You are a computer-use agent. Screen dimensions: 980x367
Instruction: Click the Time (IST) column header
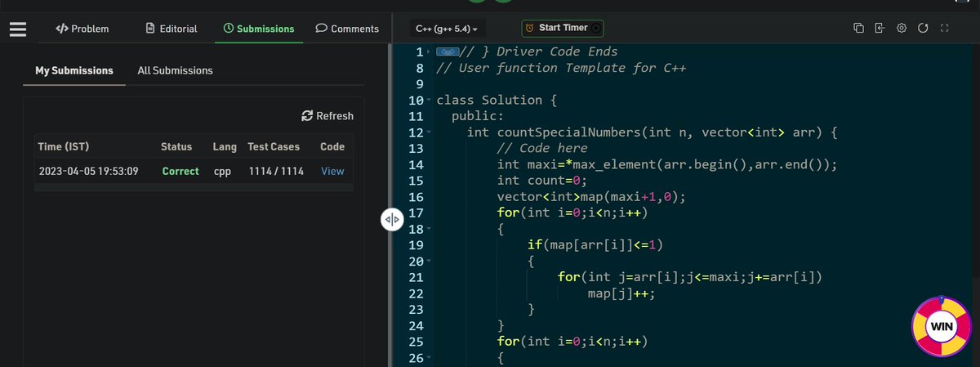pos(64,146)
